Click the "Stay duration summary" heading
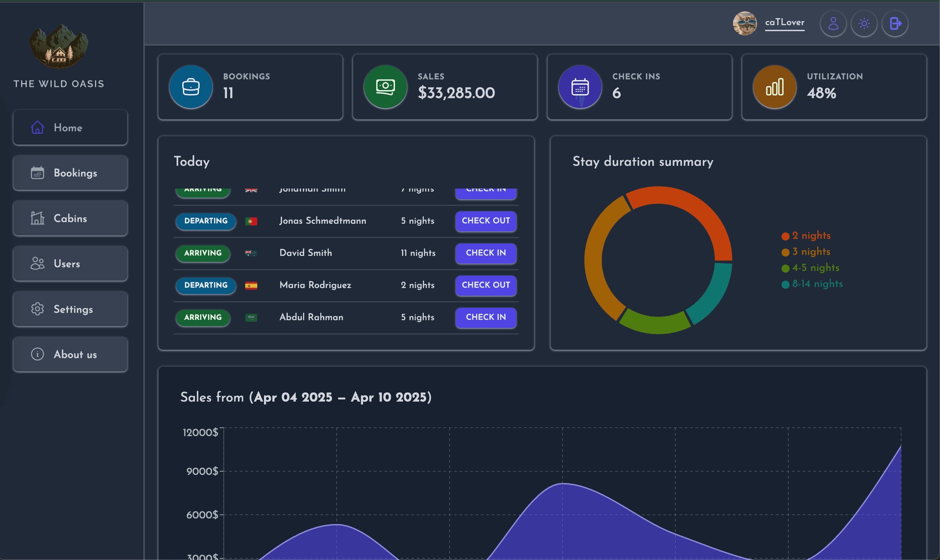This screenshot has width=940, height=560. pos(643,161)
